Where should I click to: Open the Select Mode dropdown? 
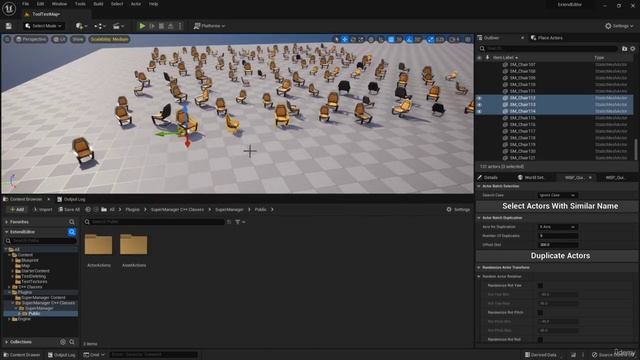(43, 26)
